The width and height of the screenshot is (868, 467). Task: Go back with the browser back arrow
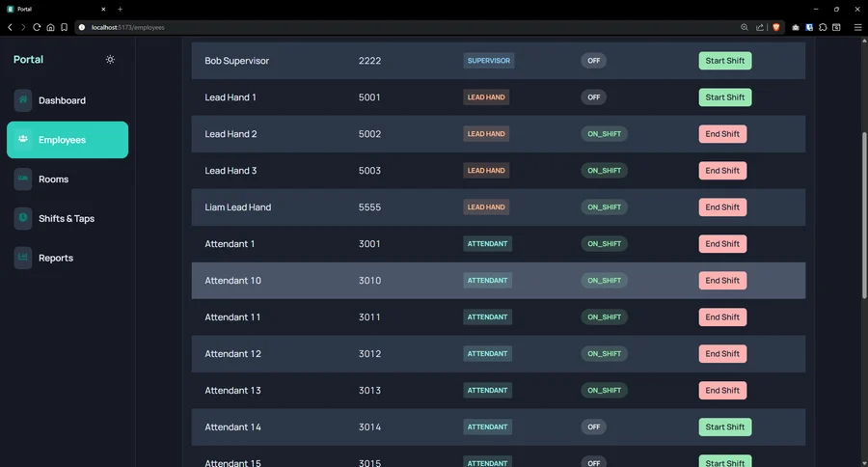coord(10,27)
